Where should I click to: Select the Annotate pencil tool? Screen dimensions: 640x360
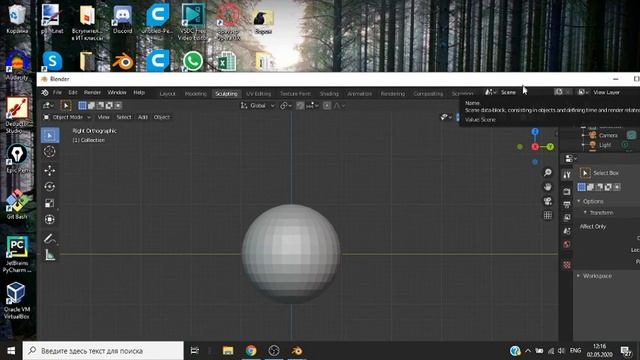pyautogui.click(x=50, y=238)
